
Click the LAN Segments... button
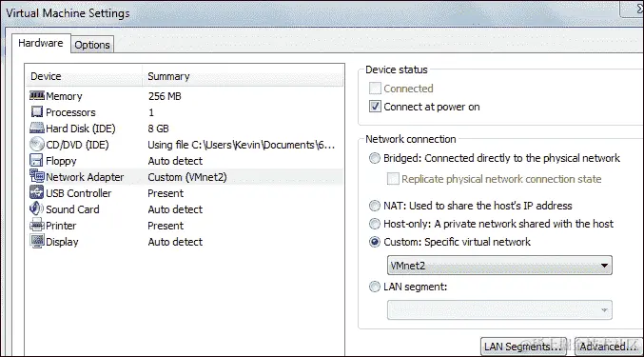(523, 347)
